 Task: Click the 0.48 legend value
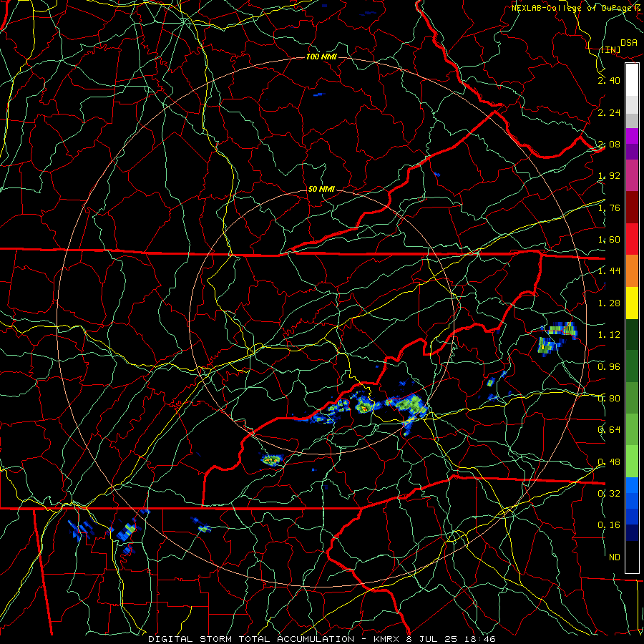(609, 462)
